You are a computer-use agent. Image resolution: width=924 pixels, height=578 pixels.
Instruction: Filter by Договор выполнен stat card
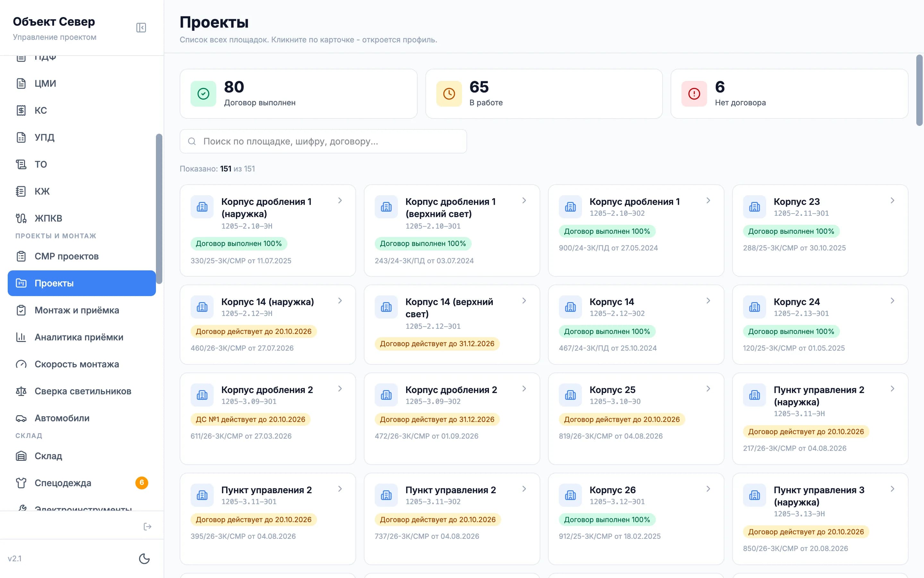[x=299, y=94]
